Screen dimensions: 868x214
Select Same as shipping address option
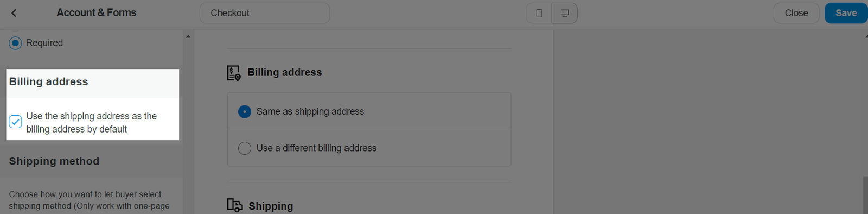369,111
